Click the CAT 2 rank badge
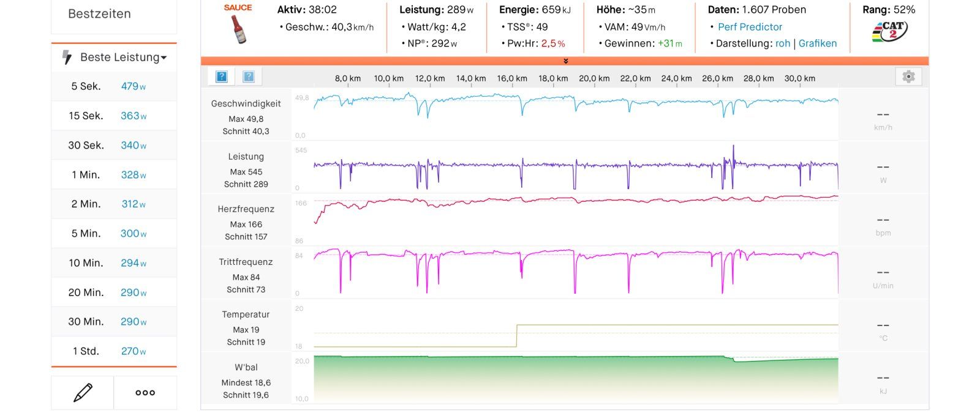 coord(889,31)
